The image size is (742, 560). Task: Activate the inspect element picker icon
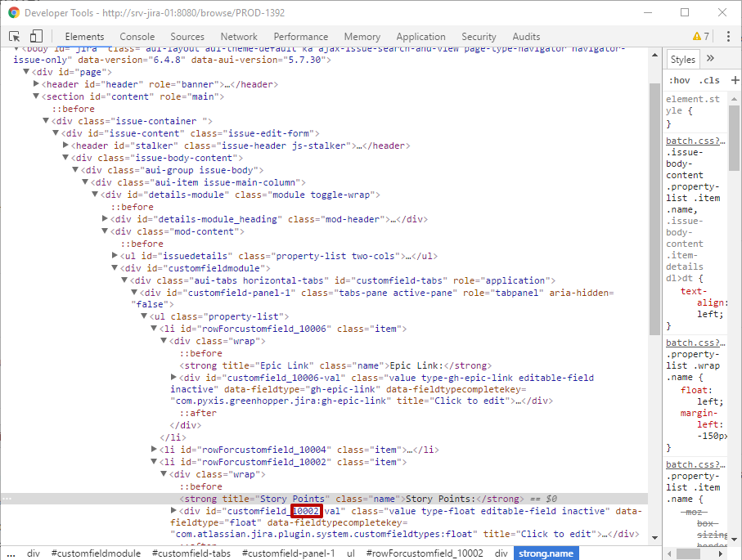pyautogui.click(x=14, y=37)
